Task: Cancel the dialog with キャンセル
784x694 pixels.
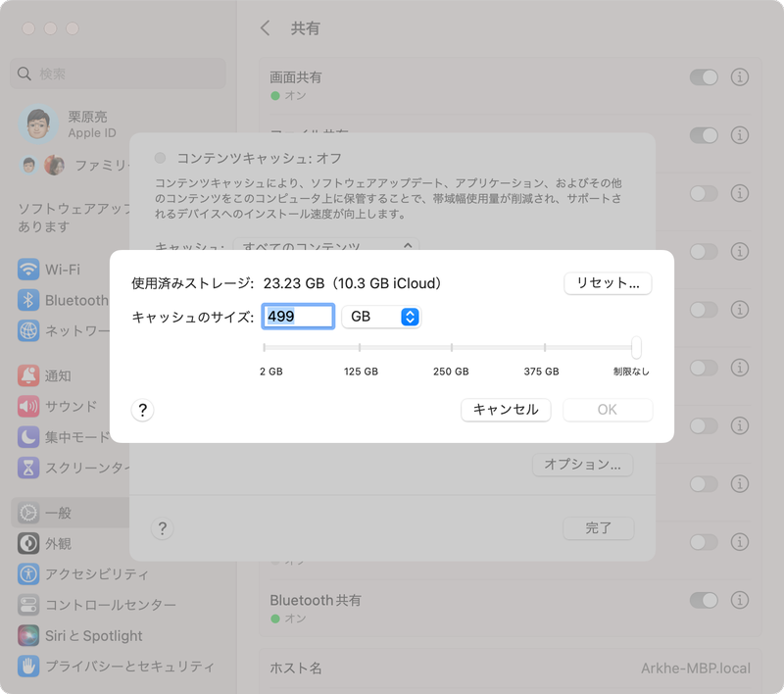Action: pos(507,410)
